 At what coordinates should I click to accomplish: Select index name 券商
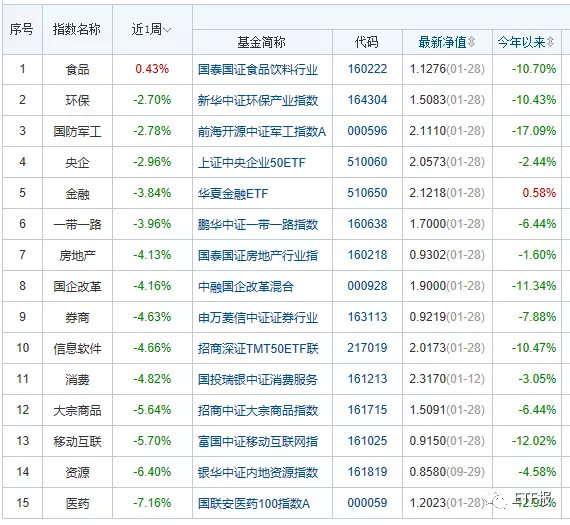click(77, 317)
